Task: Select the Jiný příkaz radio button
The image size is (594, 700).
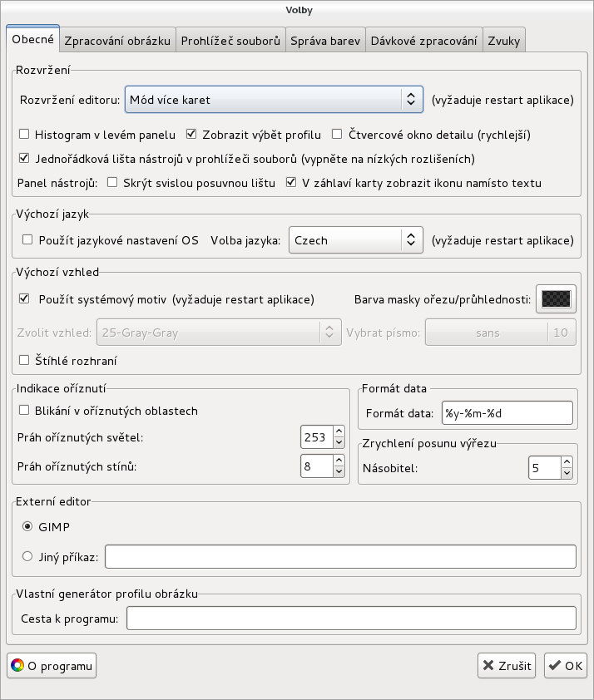Action: 27,557
